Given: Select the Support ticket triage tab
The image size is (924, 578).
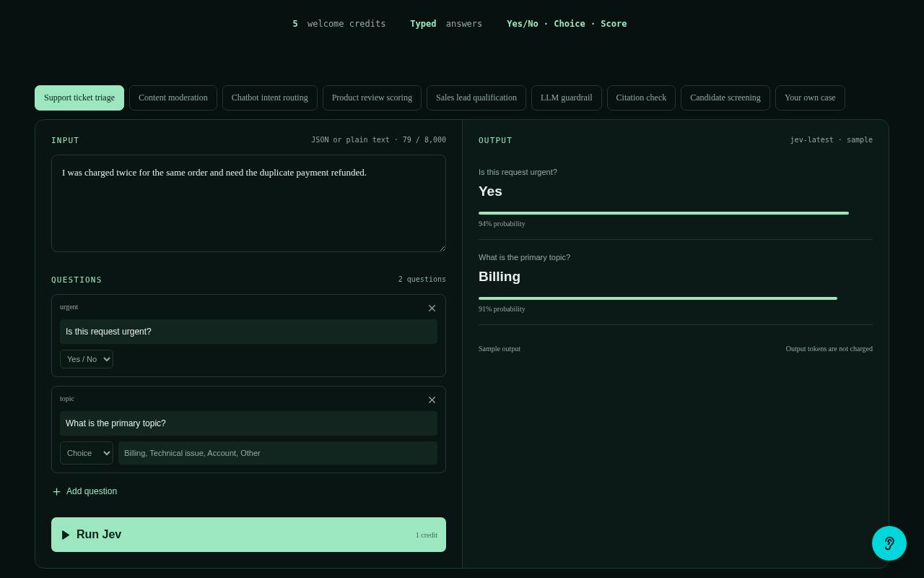Looking at the screenshot, I should 79,98.
